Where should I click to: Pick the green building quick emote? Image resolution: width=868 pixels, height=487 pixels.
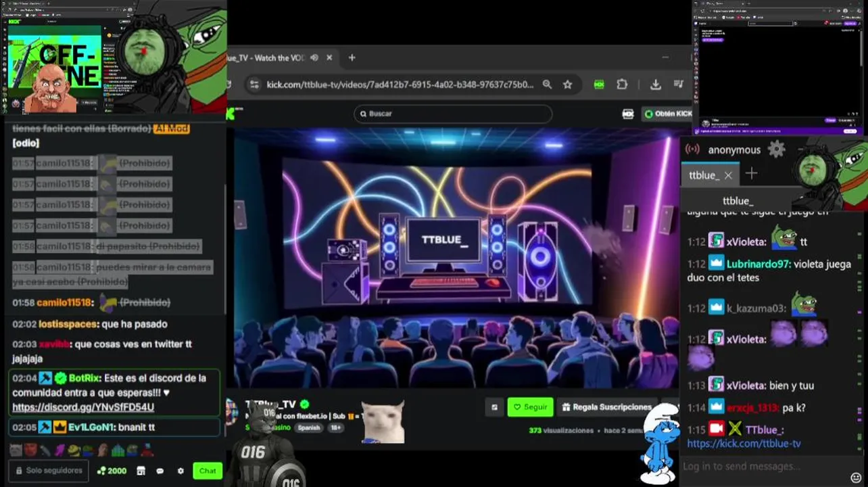[x=118, y=449]
